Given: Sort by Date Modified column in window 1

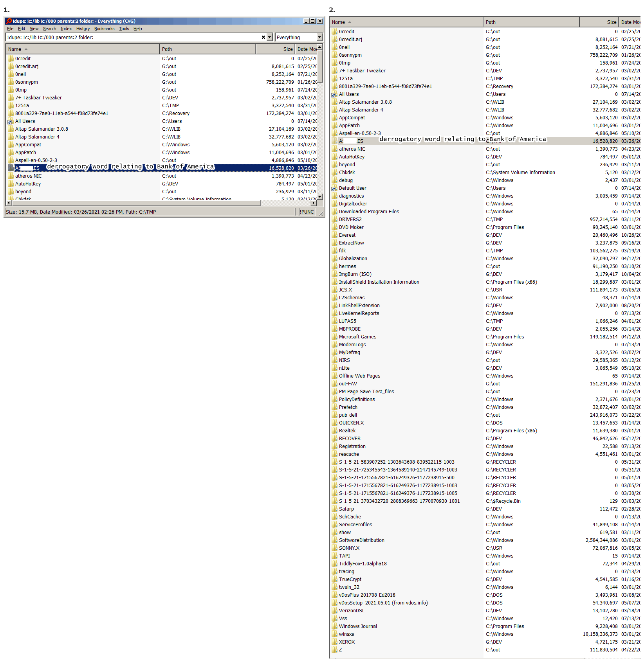Looking at the screenshot, I should (x=306, y=49).
